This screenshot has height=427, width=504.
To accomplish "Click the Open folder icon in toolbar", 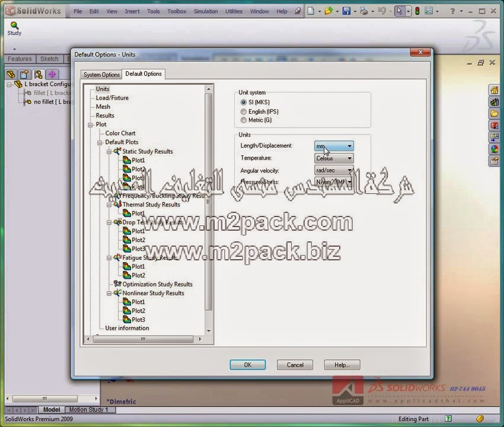I will click(x=328, y=11).
